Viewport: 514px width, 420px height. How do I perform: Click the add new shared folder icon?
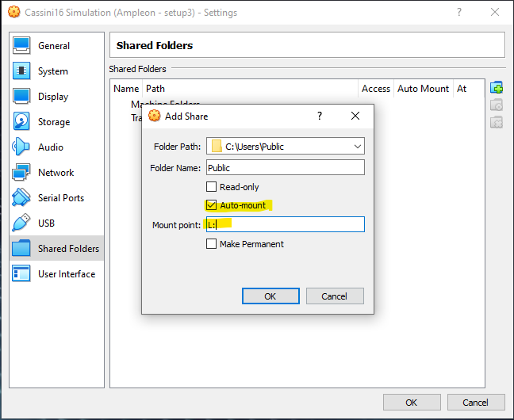(497, 87)
